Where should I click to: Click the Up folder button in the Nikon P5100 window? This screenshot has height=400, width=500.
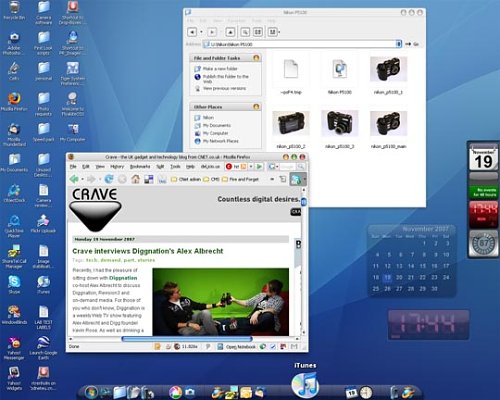230,32
